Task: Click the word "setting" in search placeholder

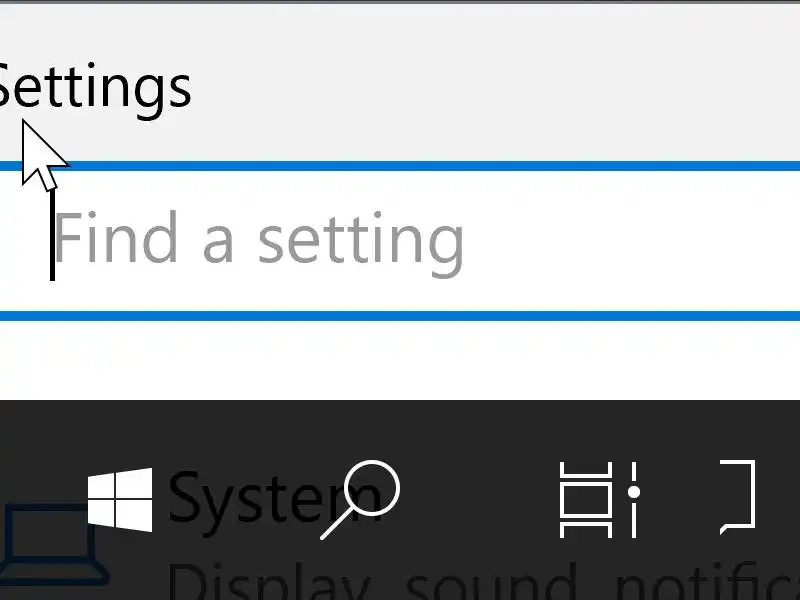Action: click(x=362, y=241)
